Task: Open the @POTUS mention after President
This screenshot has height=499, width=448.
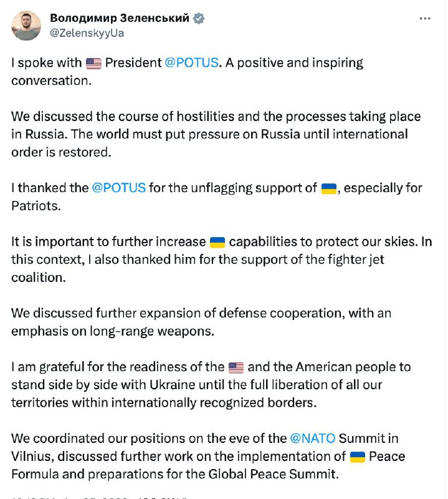Action: pyautogui.click(x=192, y=63)
